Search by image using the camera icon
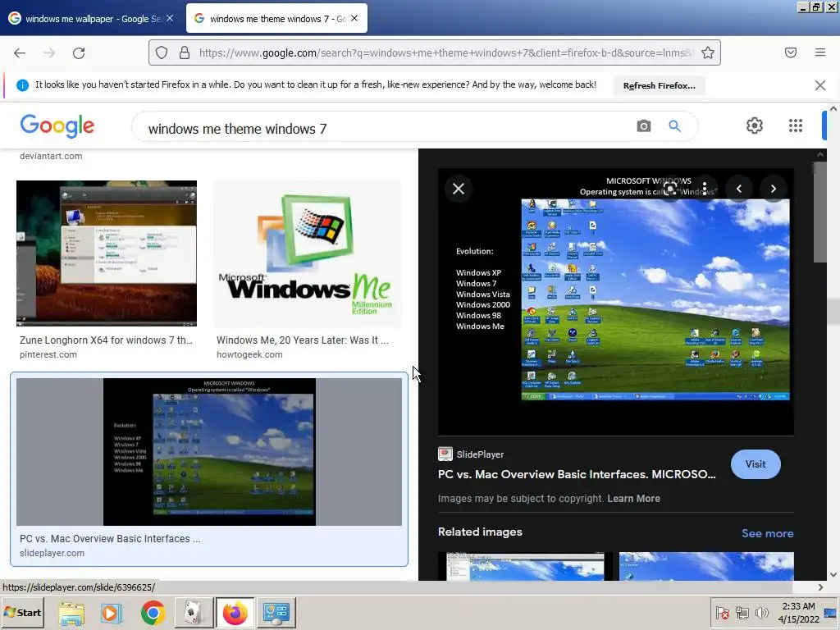Image resolution: width=840 pixels, height=630 pixels. tap(644, 126)
